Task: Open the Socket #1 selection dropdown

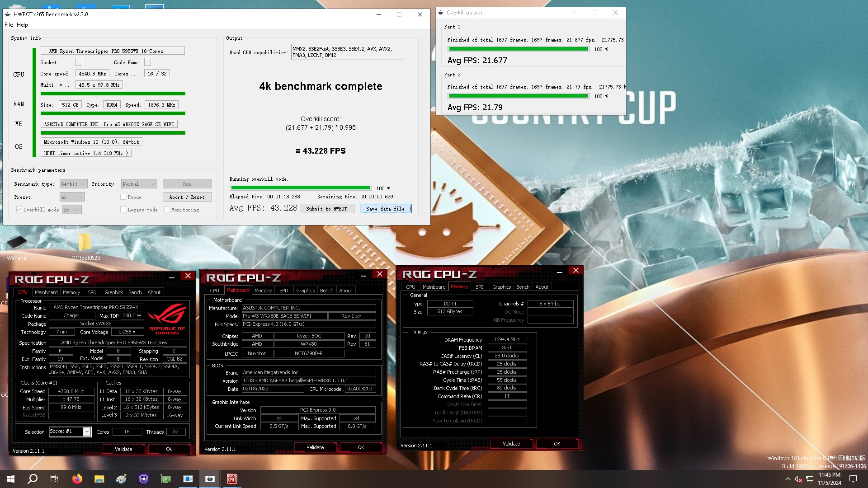Action: coord(70,432)
